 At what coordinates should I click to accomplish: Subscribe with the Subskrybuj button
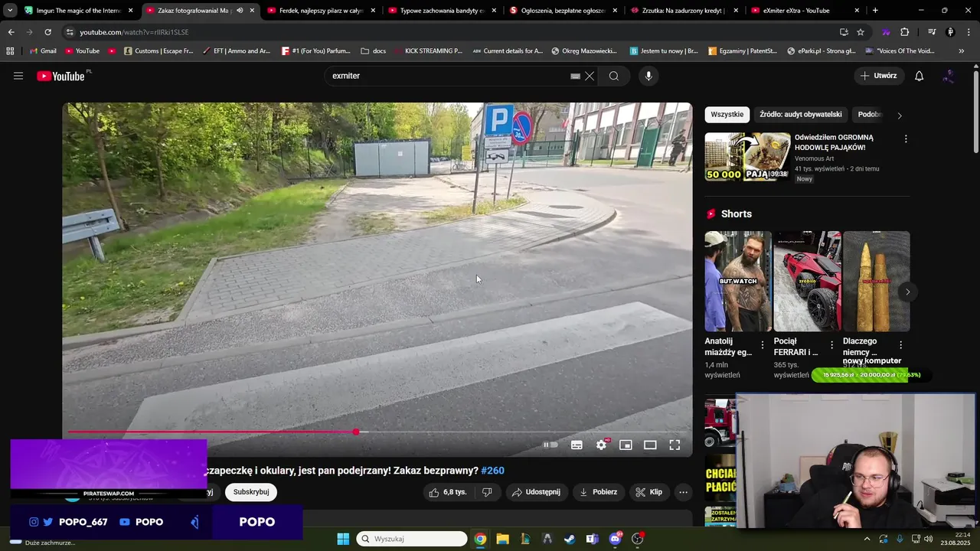(251, 492)
